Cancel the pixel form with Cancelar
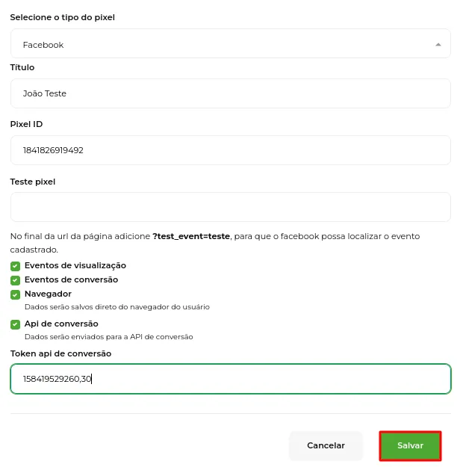 click(x=326, y=445)
